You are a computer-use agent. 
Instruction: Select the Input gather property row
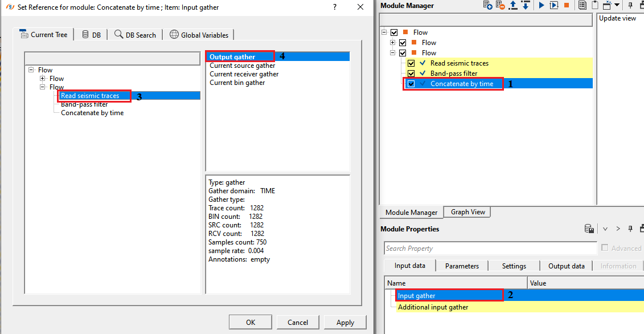click(x=520, y=295)
